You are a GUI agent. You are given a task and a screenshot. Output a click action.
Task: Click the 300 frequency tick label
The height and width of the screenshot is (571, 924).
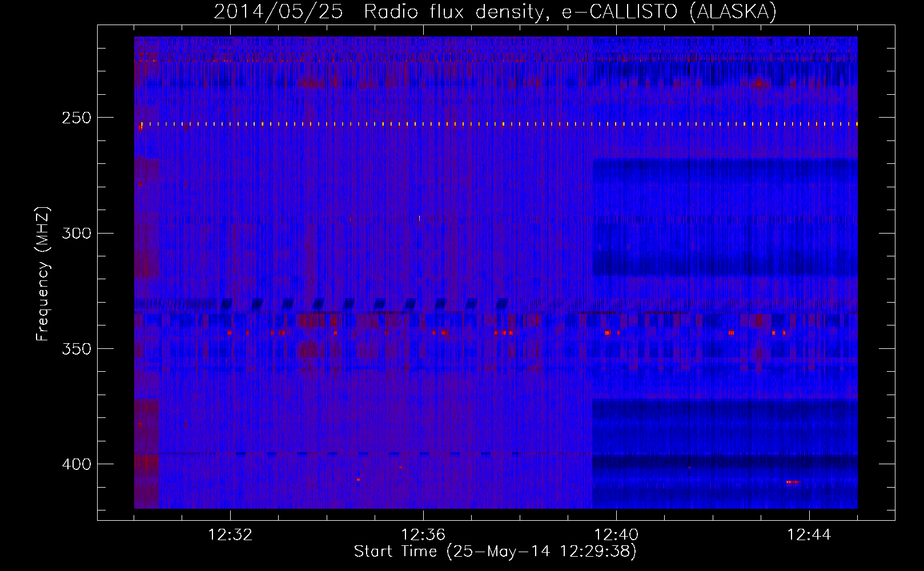tap(76, 234)
